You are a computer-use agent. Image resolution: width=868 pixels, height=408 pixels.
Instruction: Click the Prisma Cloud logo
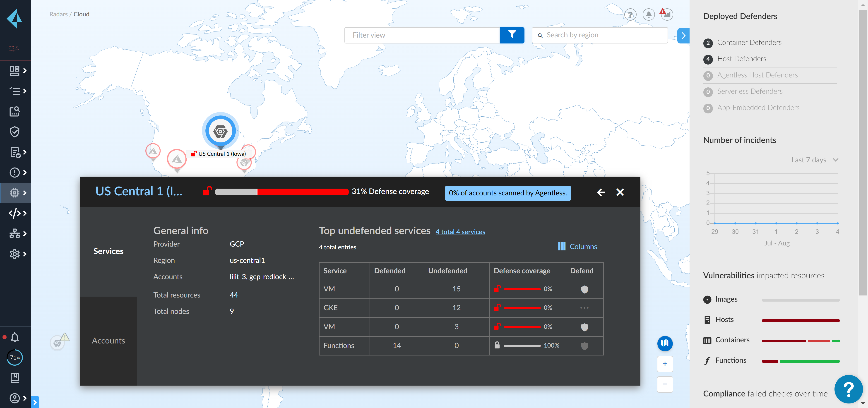click(14, 19)
